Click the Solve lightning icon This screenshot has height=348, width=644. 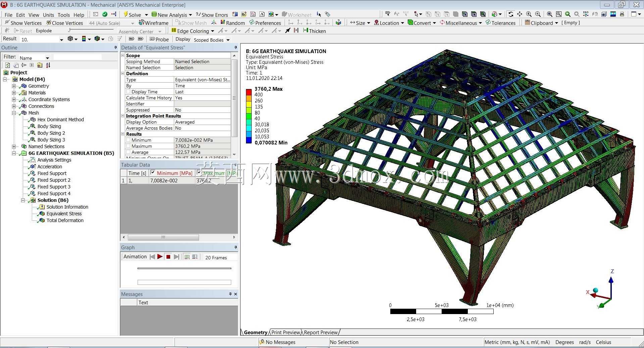point(126,14)
